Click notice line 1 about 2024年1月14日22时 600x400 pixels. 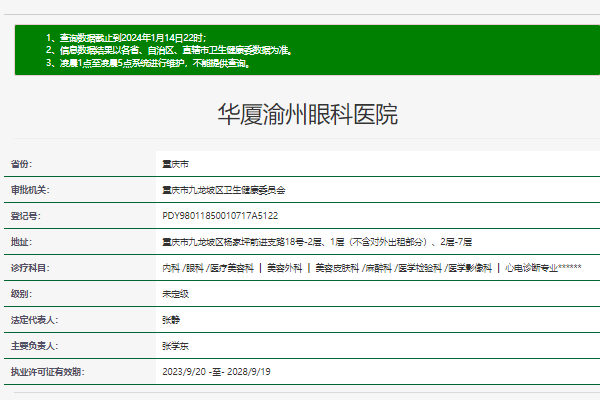(x=127, y=38)
